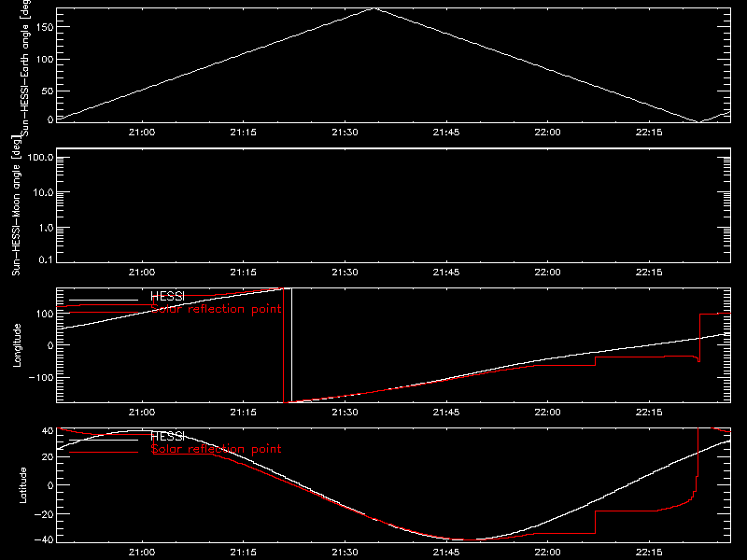
Task: Select the 50 tick on Earth angle axis
Action: (48, 91)
